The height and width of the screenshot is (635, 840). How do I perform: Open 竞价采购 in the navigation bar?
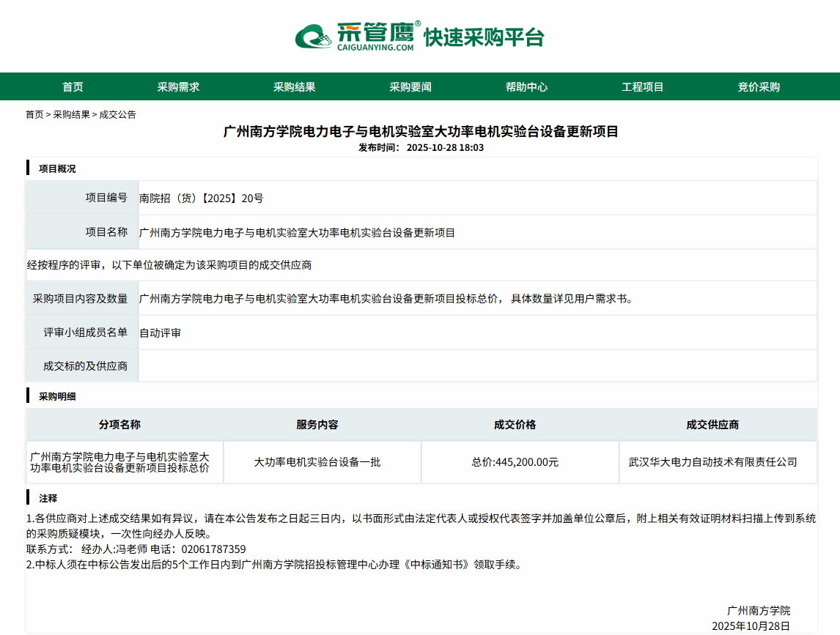coord(759,87)
